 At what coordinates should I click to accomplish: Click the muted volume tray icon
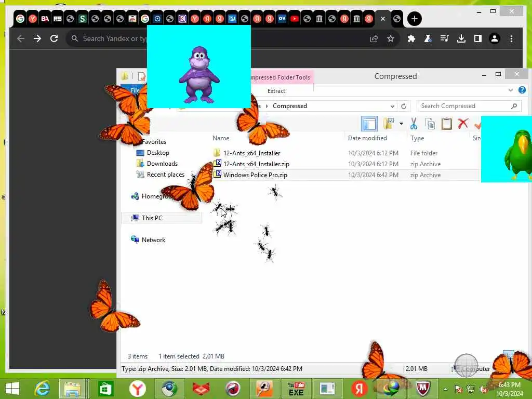484,389
